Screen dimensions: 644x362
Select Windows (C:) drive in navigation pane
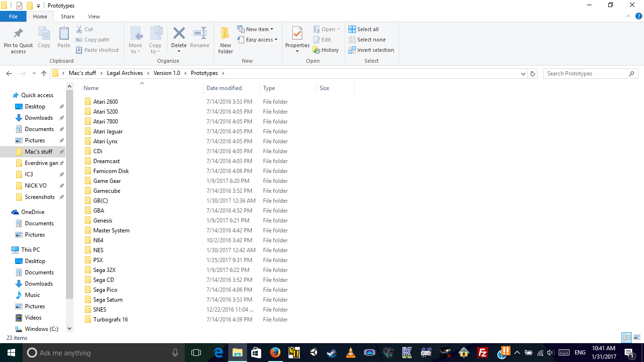pyautogui.click(x=41, y=329)
